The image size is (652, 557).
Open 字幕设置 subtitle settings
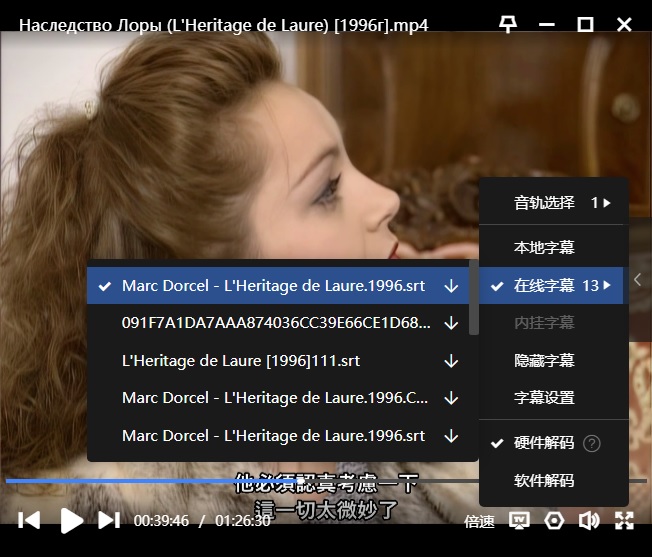pos(544,398)
